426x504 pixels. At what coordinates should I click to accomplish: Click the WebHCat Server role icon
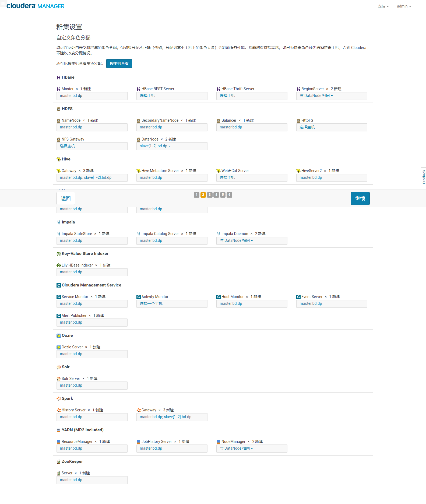click(x=219, y=171)
